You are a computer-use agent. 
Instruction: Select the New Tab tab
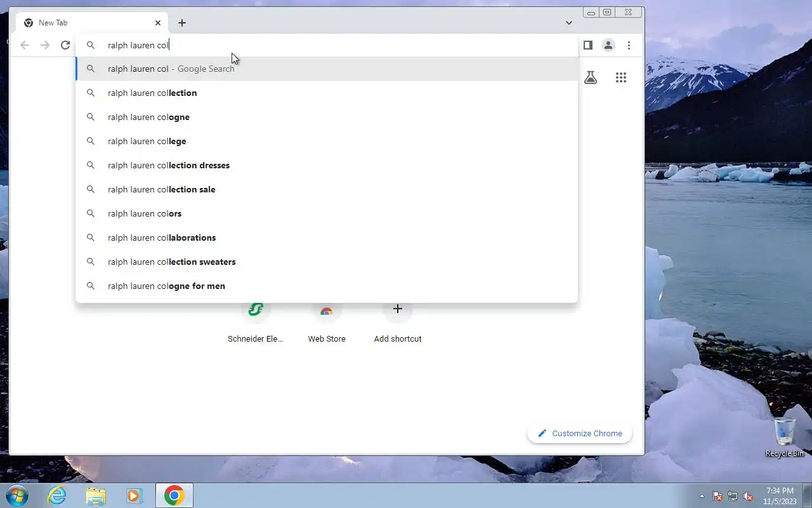click(92, 23)
